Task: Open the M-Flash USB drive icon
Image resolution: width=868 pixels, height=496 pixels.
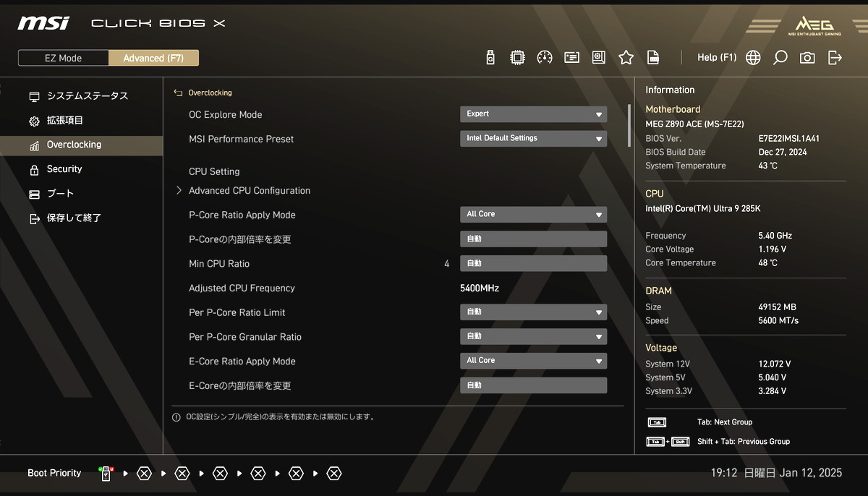Action: [x=490, y=58]
